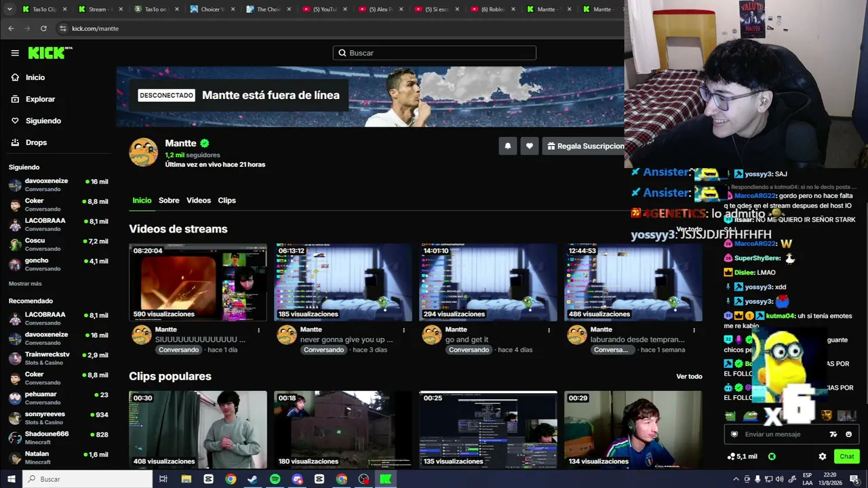Click Regala Suscripciones gift button
Screen dimensions: 868x488
pos(585,146)
